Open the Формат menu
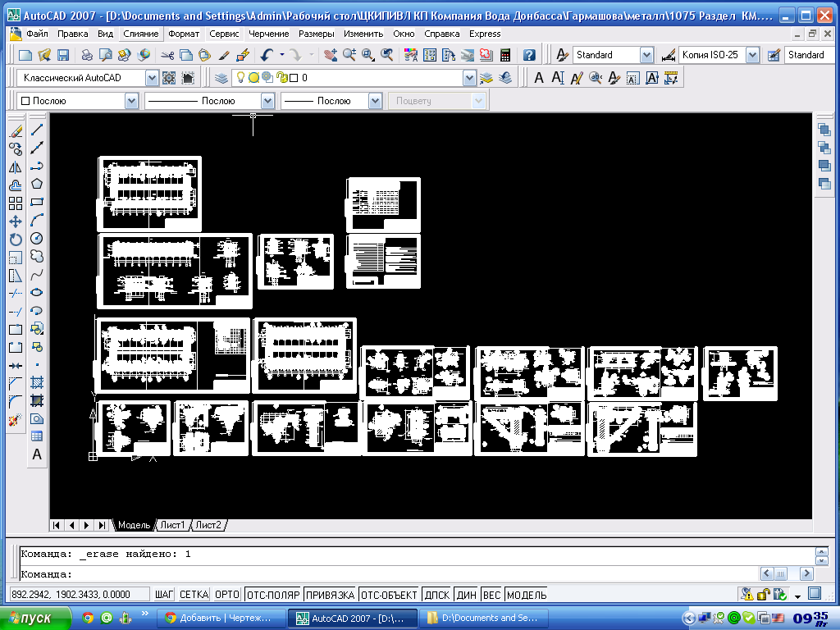Image resolution: width=840 pixels, height=630 pixels. coord(184,34)
